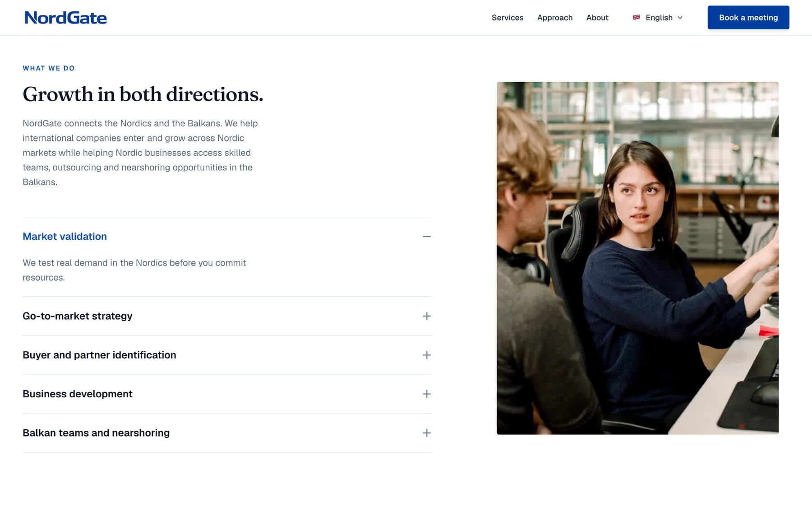Click the NordGate logo

pyautogui.click(x=66, y=18)
